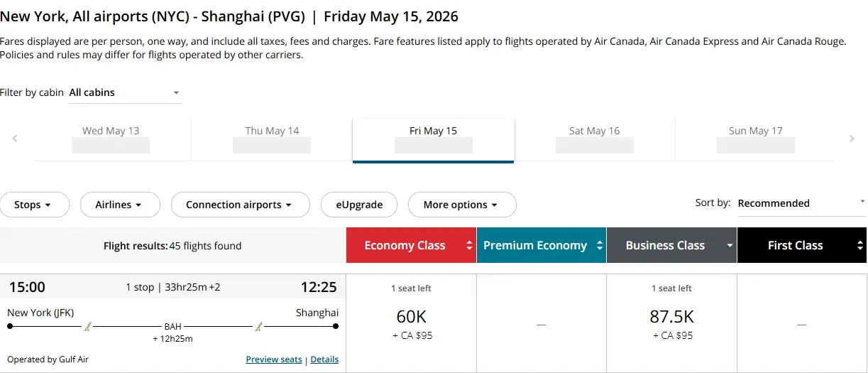
Task: Open the Sort by Recommended selector
Action: pyautogui.click(x=801, y=203)
